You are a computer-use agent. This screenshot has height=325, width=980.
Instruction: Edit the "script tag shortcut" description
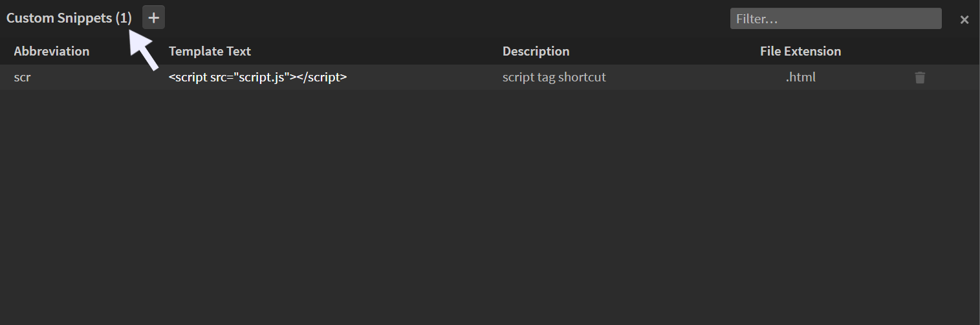point(554,78)
